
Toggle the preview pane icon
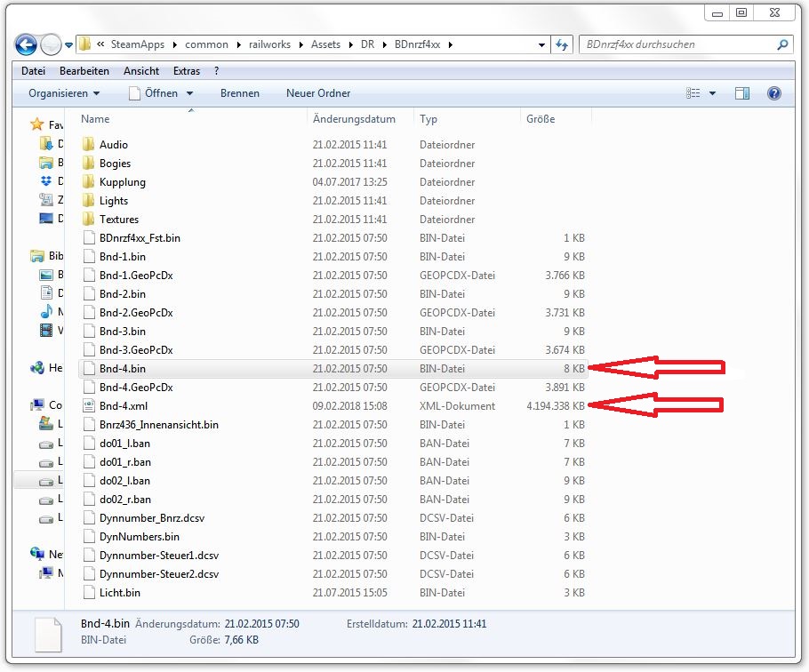coord(742,93)
